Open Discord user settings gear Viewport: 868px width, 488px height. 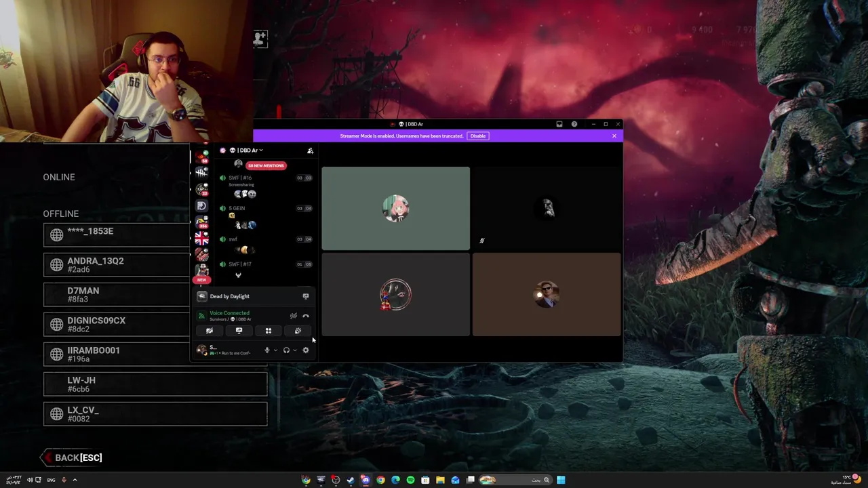coord(306,350)
